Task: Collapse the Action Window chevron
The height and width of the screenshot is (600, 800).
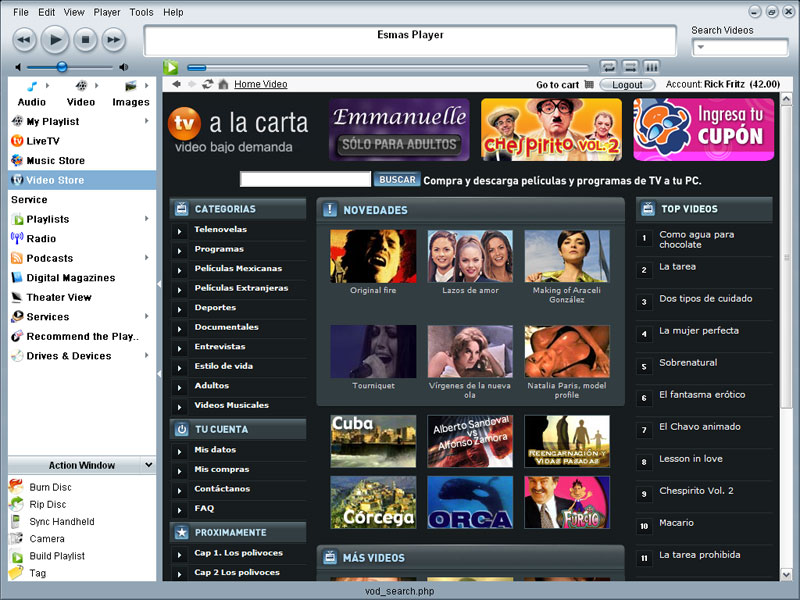Action: (148, 465)
